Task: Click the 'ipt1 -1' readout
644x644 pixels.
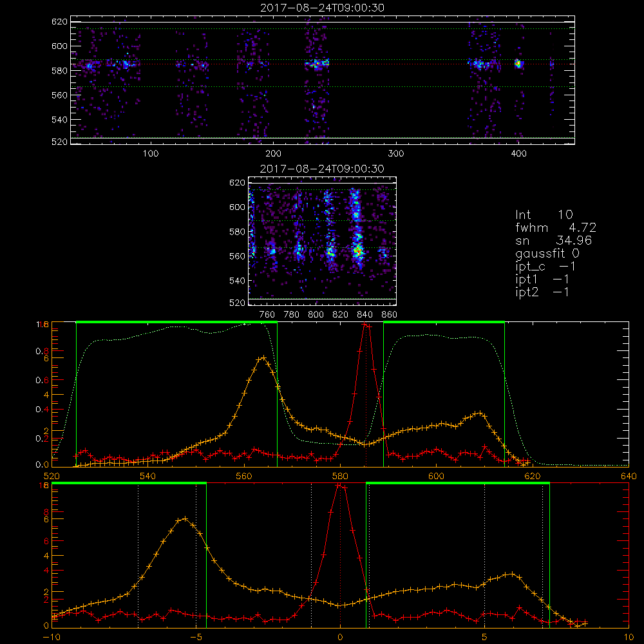Action: [542, 279]
